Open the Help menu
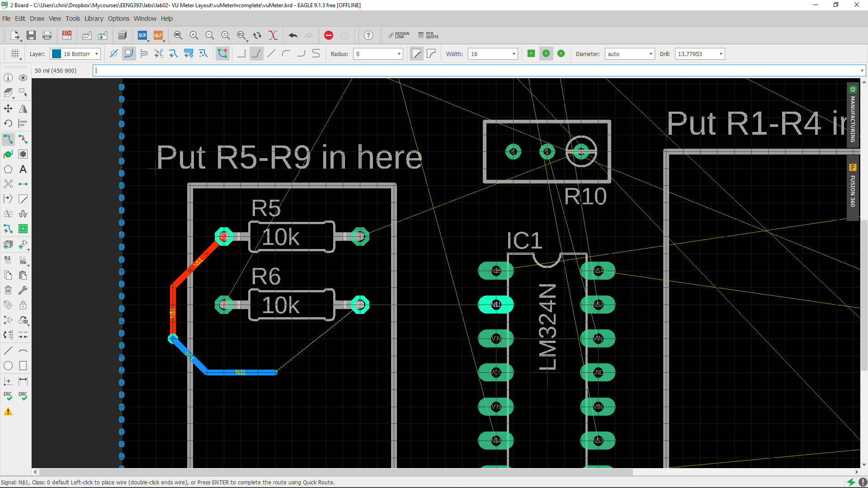This screenshot has height=488, width=868. pos(167,19)
